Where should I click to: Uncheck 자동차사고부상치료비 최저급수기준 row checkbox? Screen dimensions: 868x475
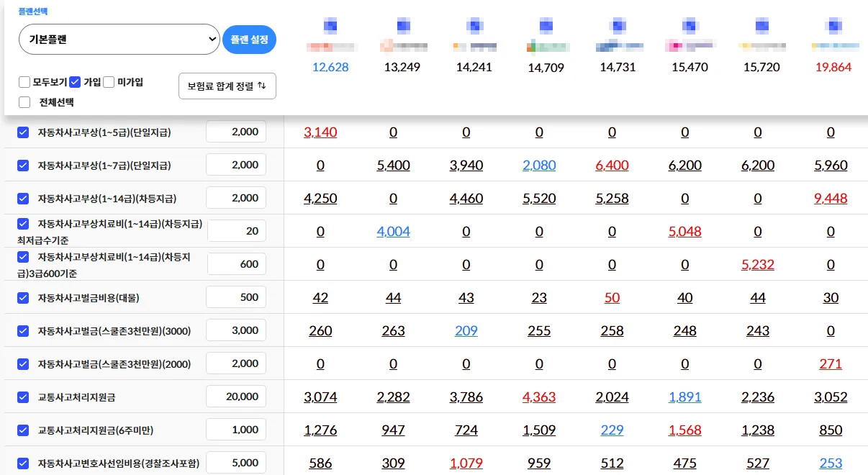[22, 224]
